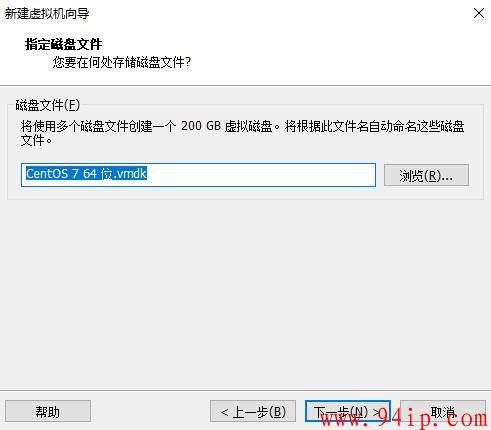This screenshot has width=491, height=430.
Task: Click the 您要在何处存储磁盘文件? subtitle
Action: click(x=122, y=62)
